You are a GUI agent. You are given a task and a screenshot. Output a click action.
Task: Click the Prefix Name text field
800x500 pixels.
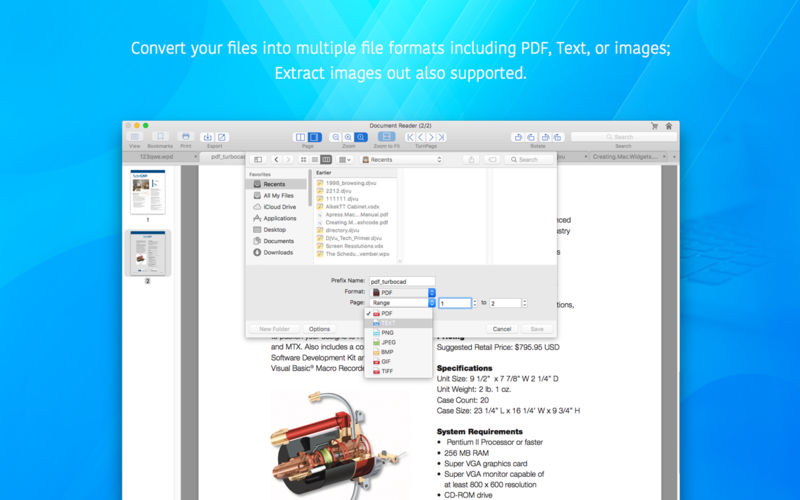pos(403,281)
